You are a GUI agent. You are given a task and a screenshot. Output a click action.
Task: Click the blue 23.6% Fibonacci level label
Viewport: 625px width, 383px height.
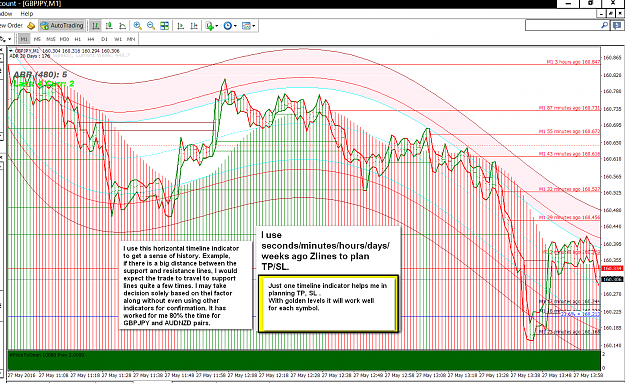pyautogui.click(x=580, y=314)
